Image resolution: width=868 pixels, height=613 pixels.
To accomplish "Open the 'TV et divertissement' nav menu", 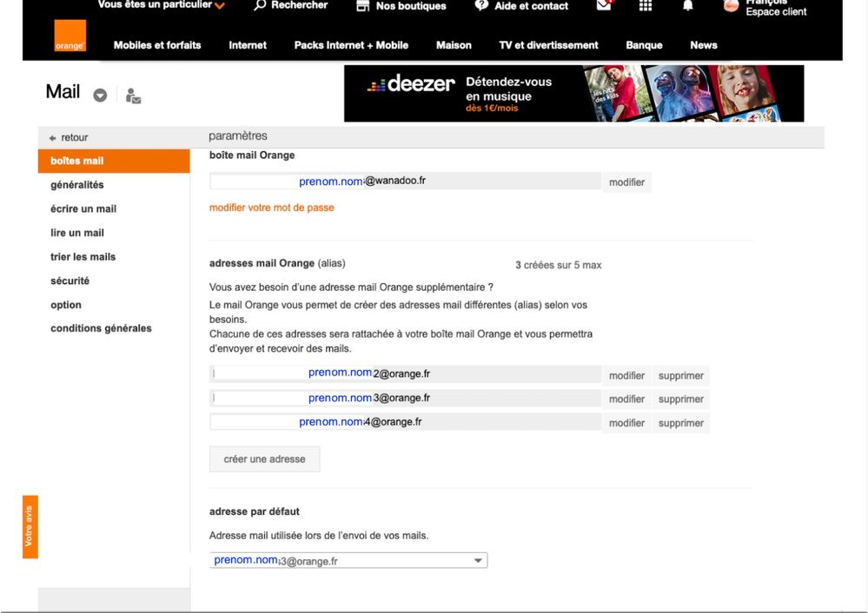I will [548, 45].
